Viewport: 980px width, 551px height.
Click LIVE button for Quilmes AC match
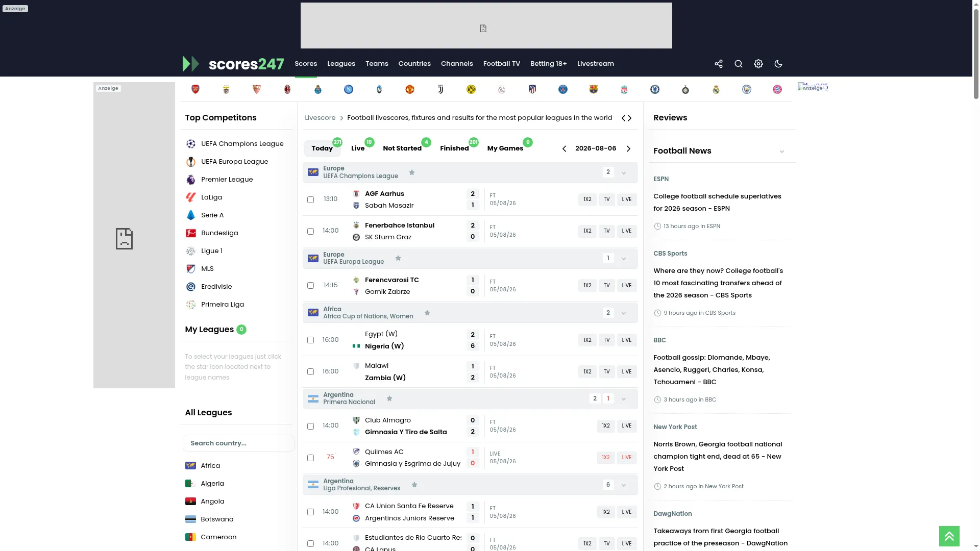627,458
